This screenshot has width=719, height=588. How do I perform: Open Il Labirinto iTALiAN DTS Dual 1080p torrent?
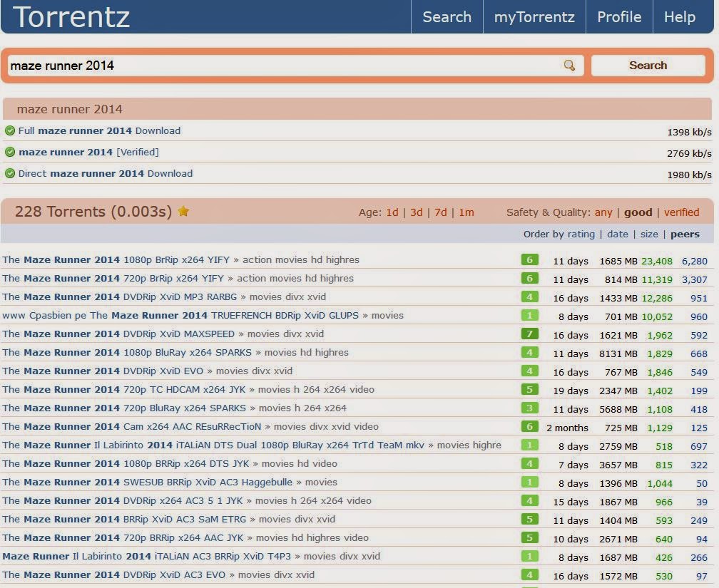click(213, 445)
